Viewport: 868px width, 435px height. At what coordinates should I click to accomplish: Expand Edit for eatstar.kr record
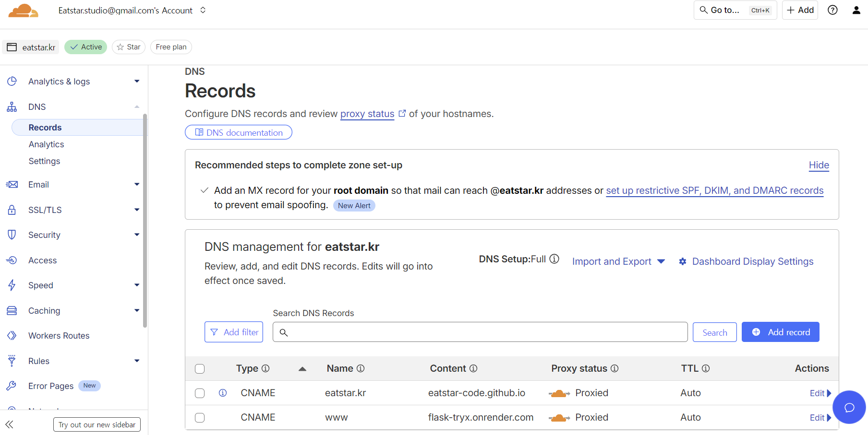click(820, 393)
